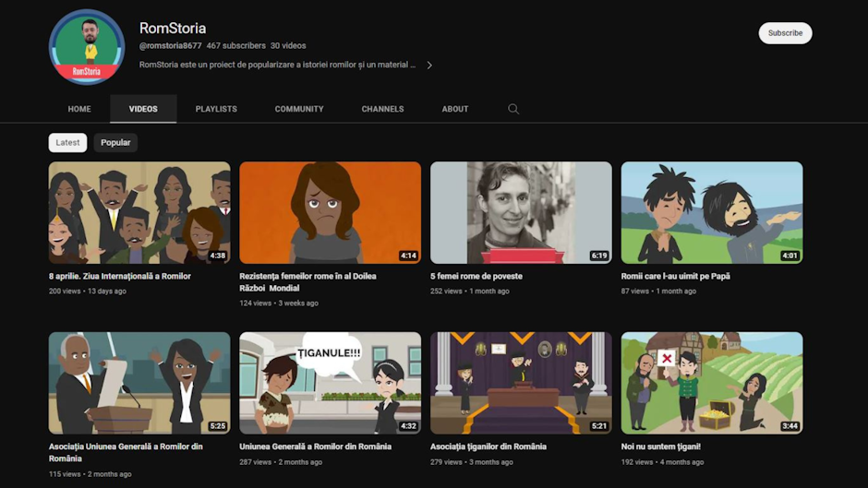This screenshot has width=868, height=488.
Task: Open Romii care l-au uimit pe Papă thumbnail
Action: 712,212
